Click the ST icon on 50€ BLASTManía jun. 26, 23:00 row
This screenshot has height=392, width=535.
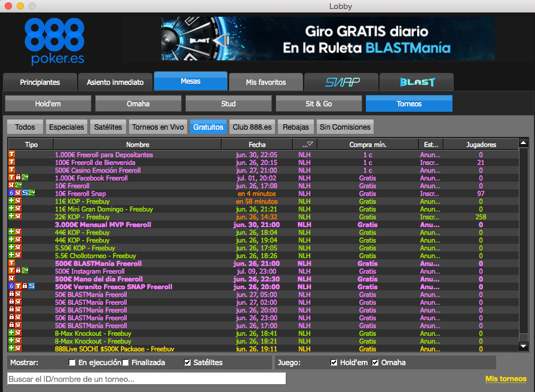tap(18, 317)
